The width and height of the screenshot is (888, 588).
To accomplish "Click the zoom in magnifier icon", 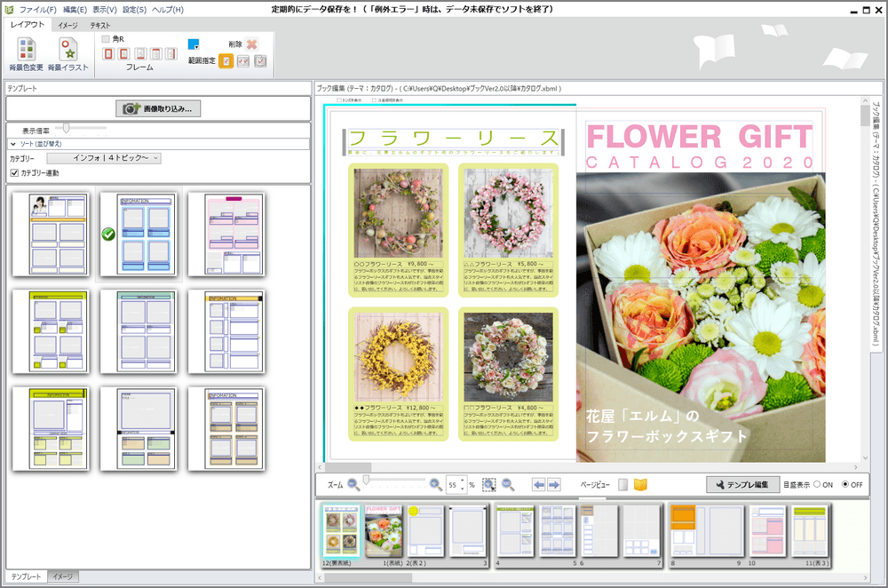I will [436, 484].
